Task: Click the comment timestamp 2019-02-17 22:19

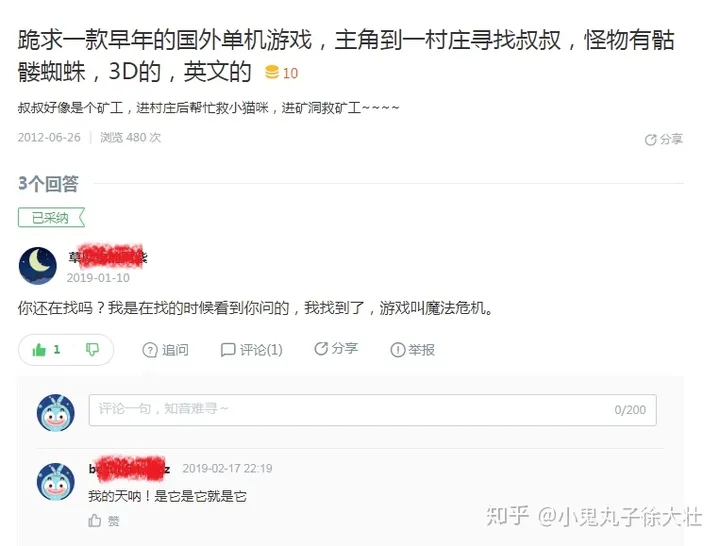Action: [227, 468]
